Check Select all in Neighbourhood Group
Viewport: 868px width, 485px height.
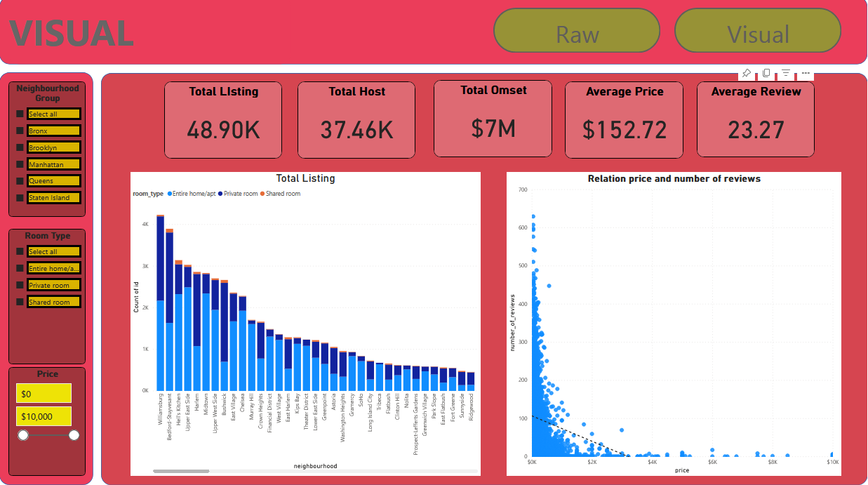pyautogui.click(x=20, y=114)
